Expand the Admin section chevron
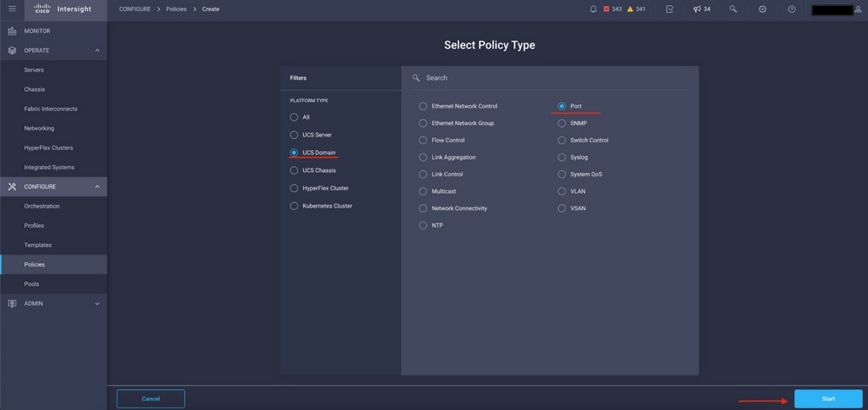 pyautogui.click(x=97, y=303)
